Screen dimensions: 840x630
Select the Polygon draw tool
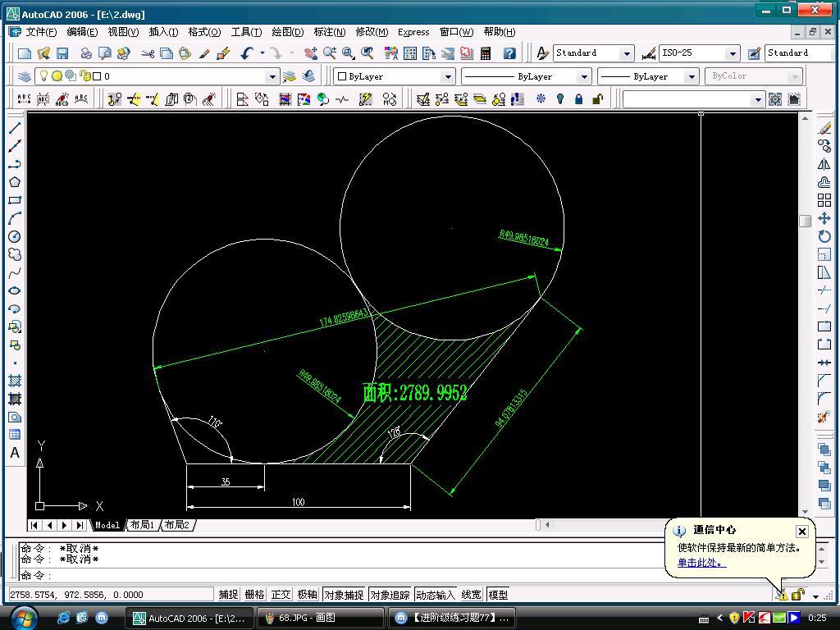click(x=15, y=182)
